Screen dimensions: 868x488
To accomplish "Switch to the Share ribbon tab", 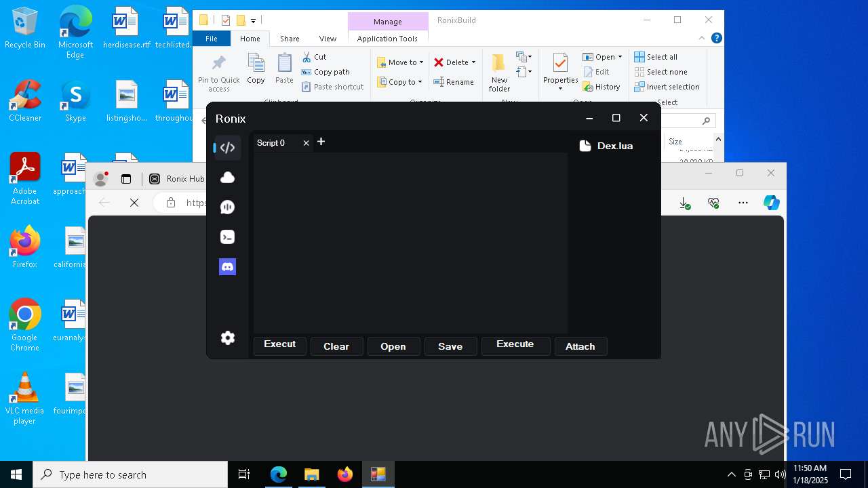I will 290,39.
